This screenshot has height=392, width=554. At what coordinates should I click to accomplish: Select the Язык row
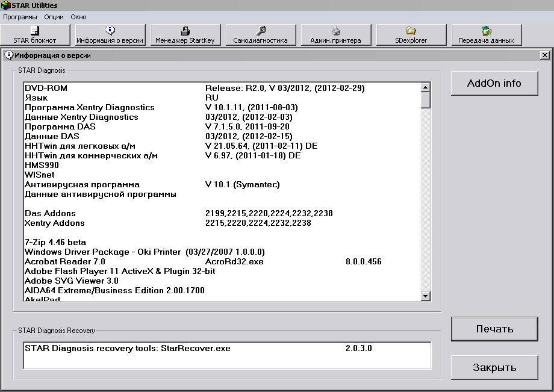coord(223,98)
